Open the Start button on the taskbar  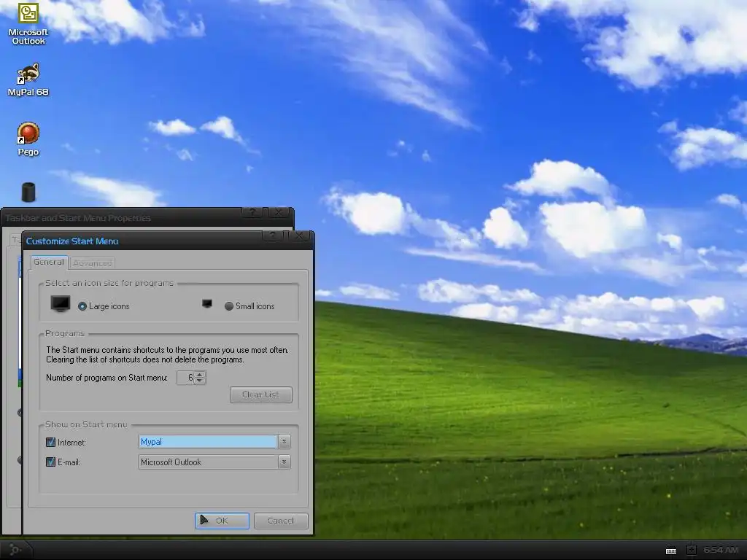15,550
